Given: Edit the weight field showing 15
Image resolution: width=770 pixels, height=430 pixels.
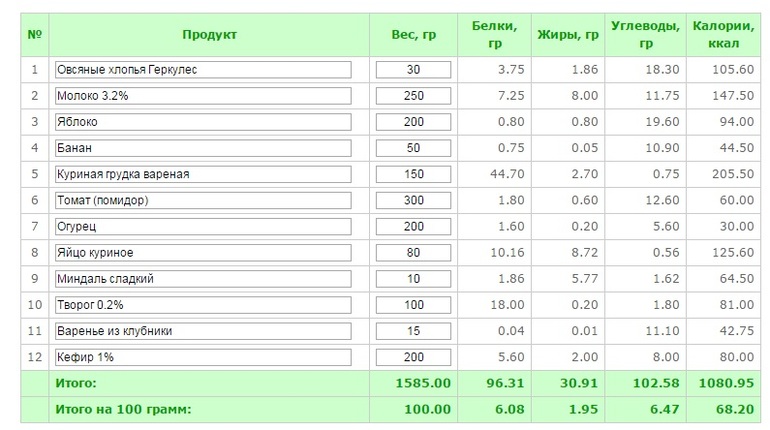Looking at the screenshot, I should 414,331.
